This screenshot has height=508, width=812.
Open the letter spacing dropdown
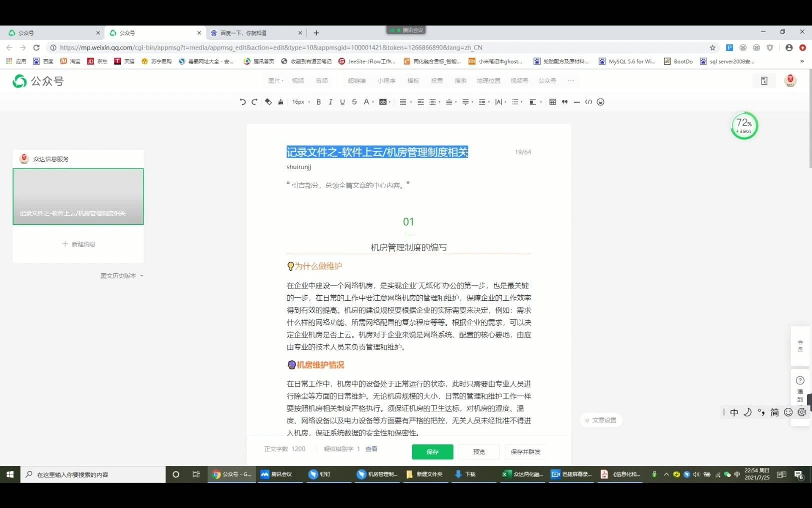500,102
